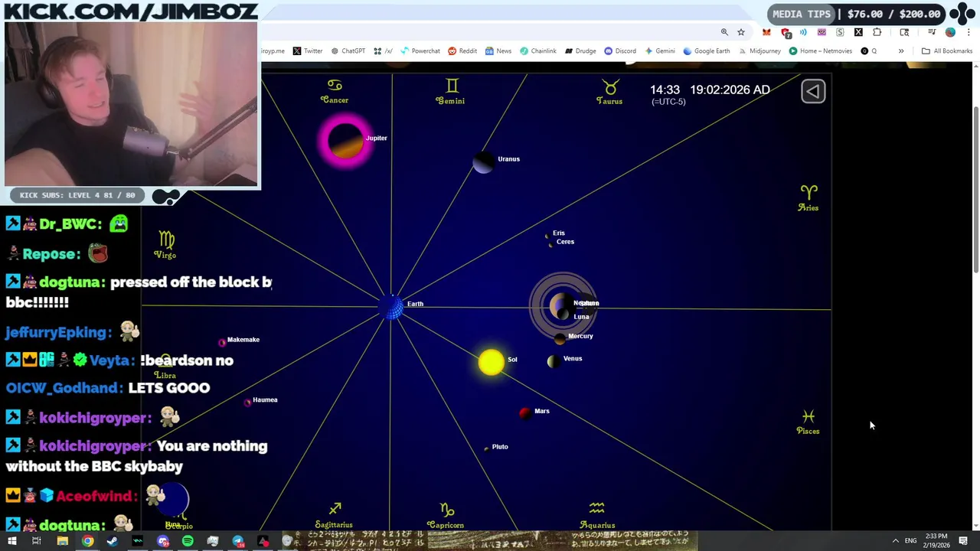Click the 19:02:2026 AD date display
Image resolution: width=980 pixels, height=551 pixels.
coord(730,90)
